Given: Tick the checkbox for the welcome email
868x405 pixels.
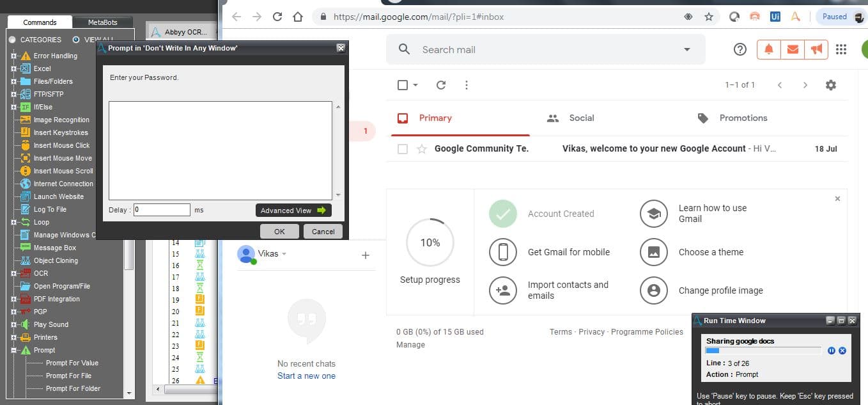Looking at the screenshot, I should 403,149.
